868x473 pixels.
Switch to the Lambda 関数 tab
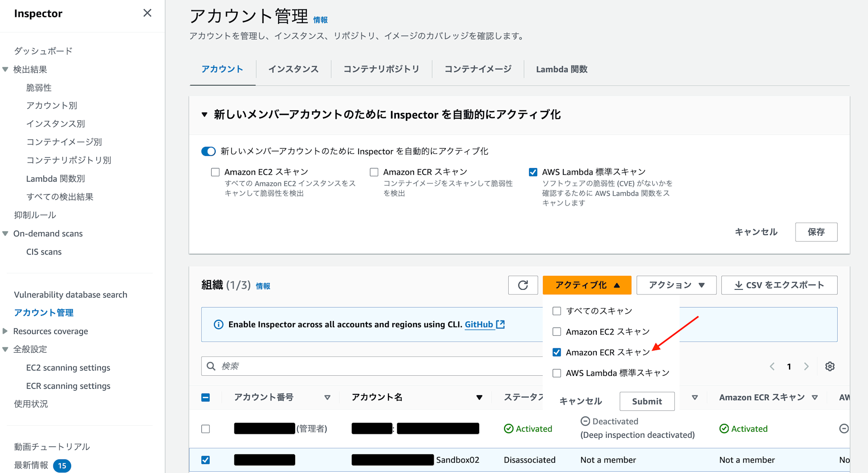tap(562, 69)
